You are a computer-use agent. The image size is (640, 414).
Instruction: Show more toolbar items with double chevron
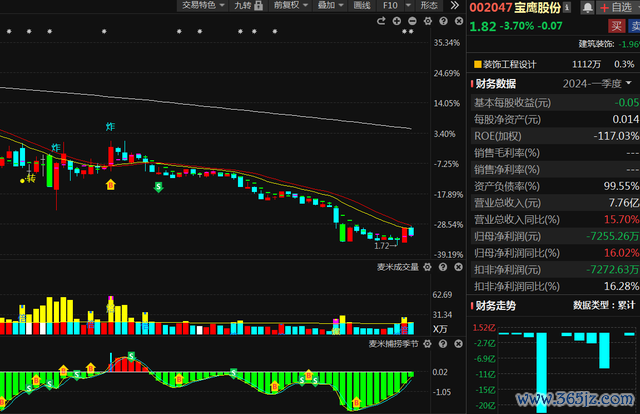454,5
